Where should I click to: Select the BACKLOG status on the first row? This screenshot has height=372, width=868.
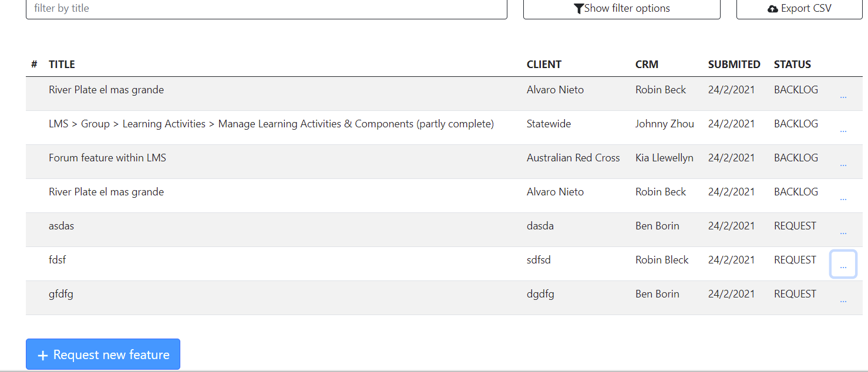796,89
